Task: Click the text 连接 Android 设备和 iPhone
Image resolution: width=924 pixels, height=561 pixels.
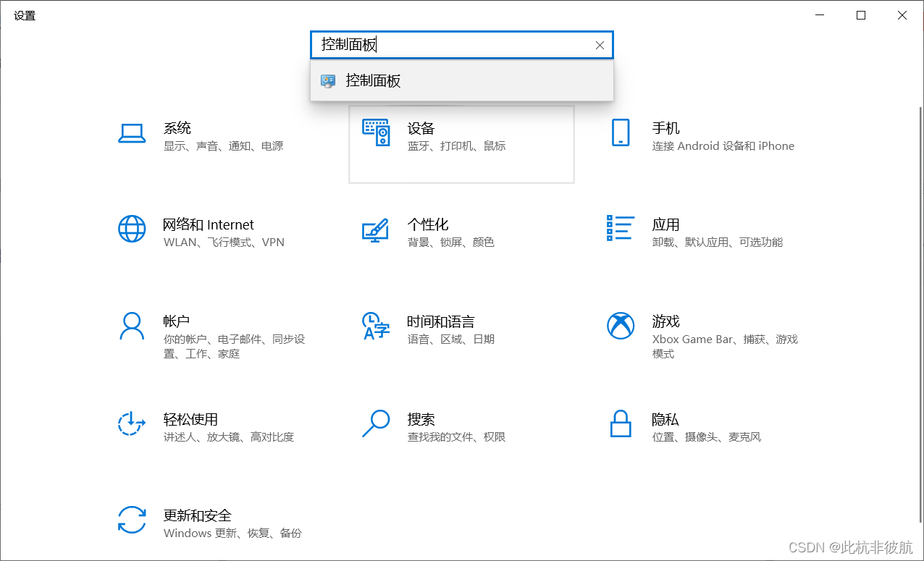Action: point(723,146)
